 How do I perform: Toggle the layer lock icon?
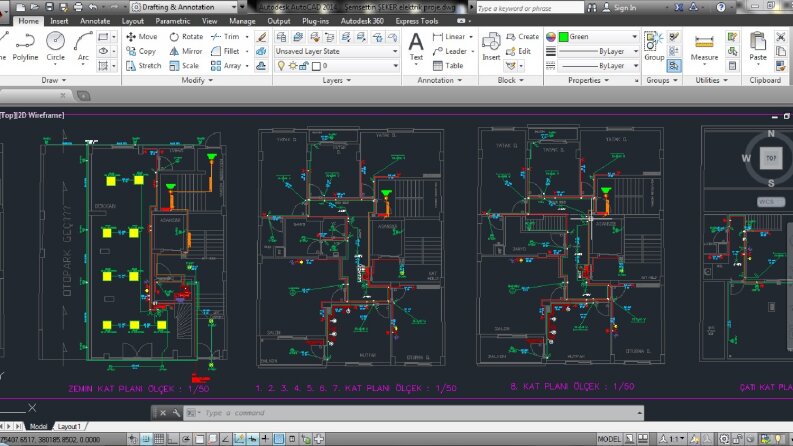tap(304, 66)
